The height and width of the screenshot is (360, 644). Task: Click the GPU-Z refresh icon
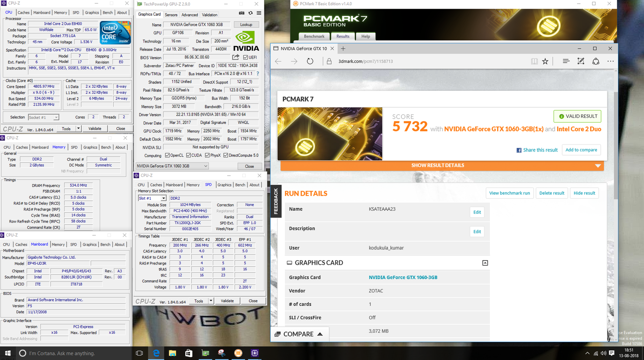tap(251, 13)
